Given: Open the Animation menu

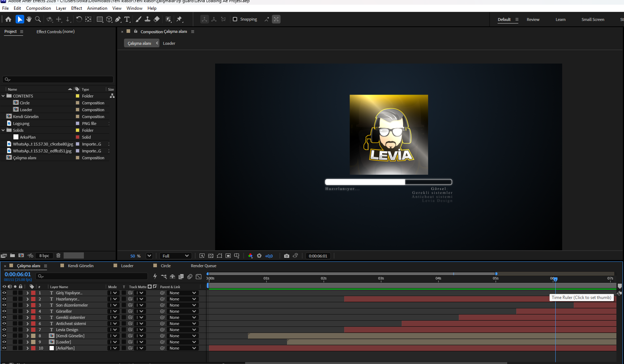Looking at the screenshot, I should (x=97, y=8).
